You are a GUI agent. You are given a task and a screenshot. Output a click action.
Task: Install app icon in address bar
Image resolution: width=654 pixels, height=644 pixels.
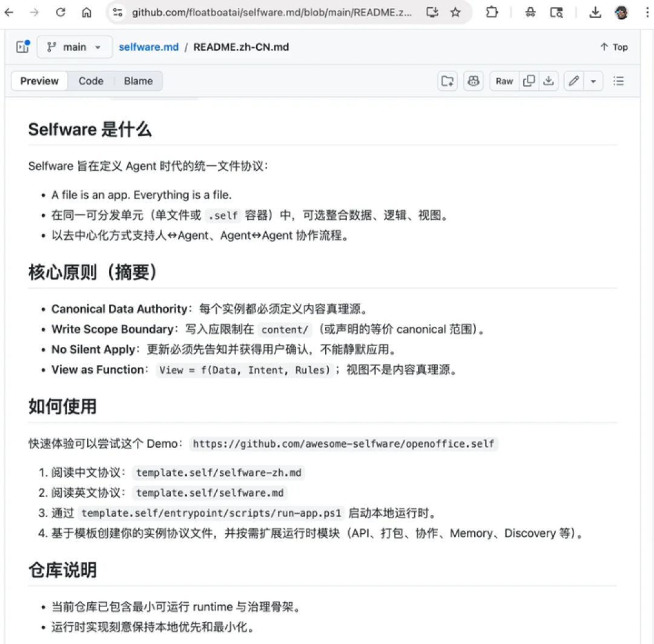pos(432,13)
